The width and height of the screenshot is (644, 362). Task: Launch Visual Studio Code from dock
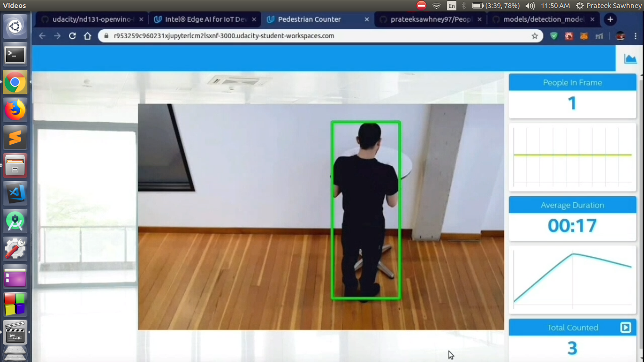[x=15, y=193]
